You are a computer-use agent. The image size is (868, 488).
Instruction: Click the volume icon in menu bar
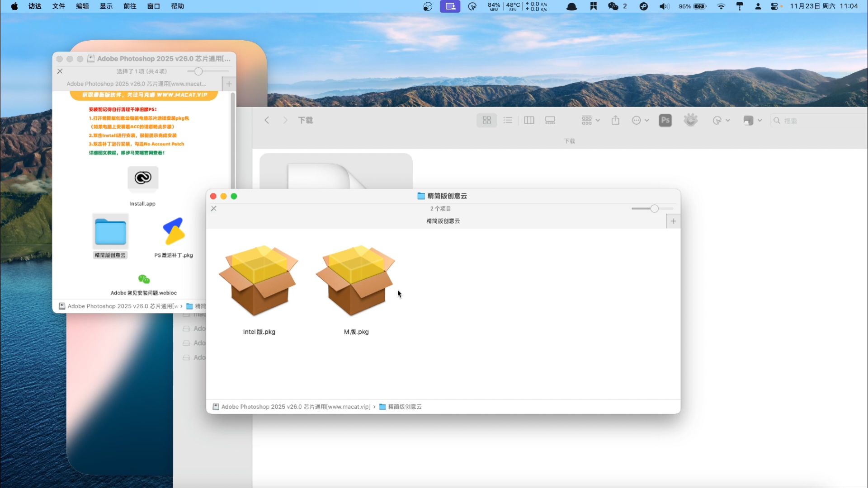pos(664,6)
